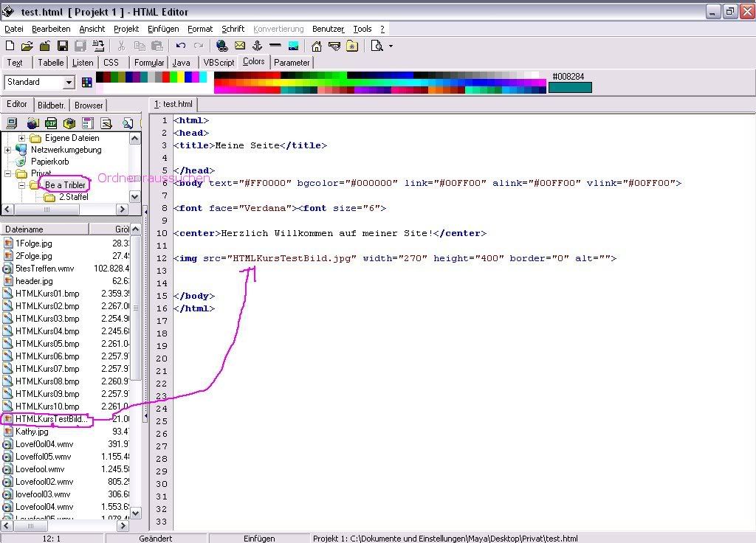Click the Cut scissors icon

pos(121,46)
